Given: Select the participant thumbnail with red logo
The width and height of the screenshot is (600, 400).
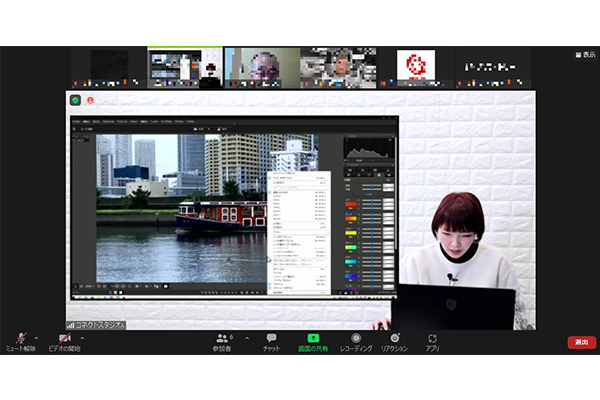Looking at the screenshot, I should click(x=414, y=66).
